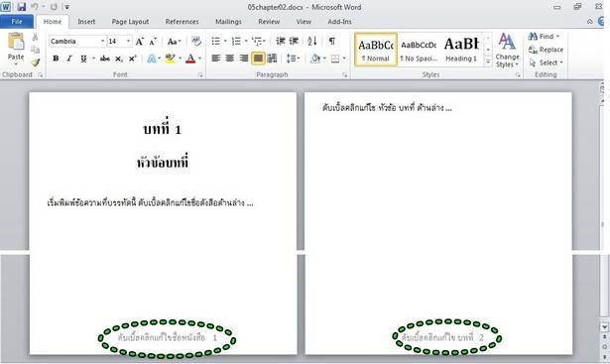Click the Cut scissors icon
The height and width of the screenshot is (364, 610).
pyautogui.click(x=35, y=38)
